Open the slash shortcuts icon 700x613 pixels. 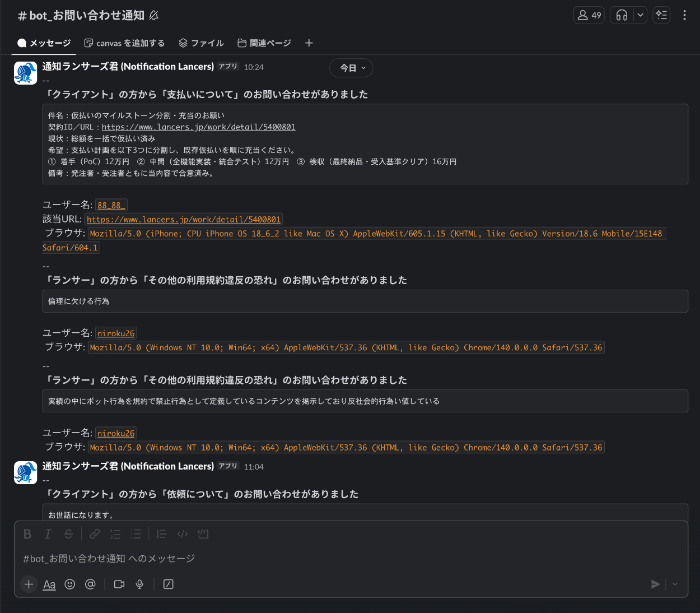click(x=168, y=584)
